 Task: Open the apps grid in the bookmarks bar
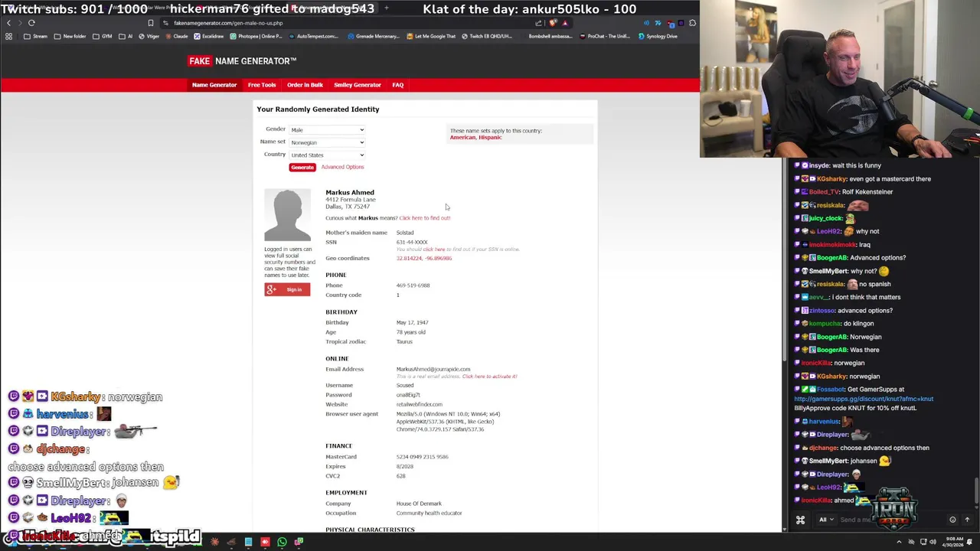pyautogui.click(x=8, y=36)
